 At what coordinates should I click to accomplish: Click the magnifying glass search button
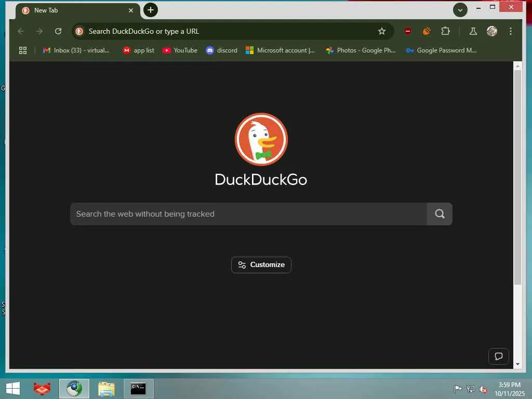pyautogui.click(x=440, y=214)
